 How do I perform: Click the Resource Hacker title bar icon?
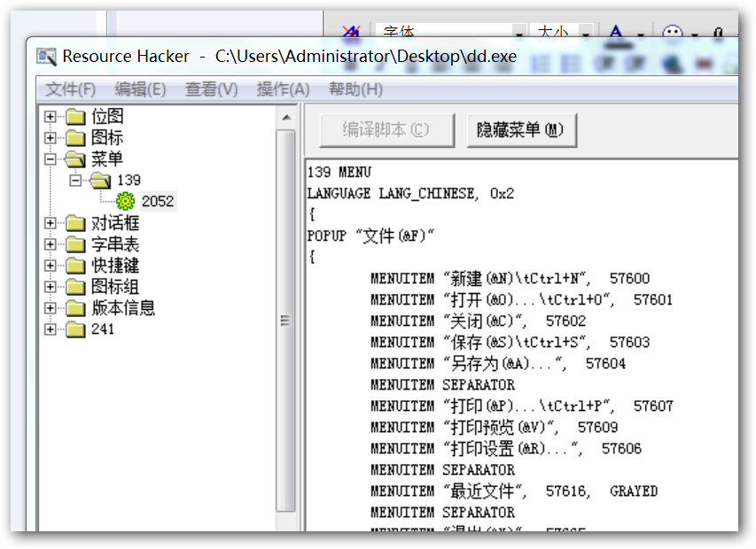[47, 57]
